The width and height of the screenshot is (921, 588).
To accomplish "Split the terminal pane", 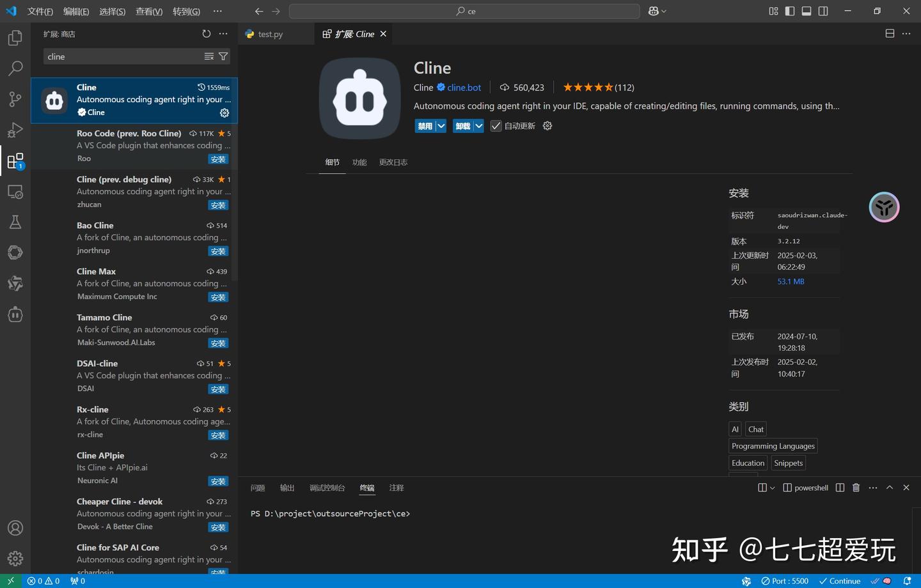I will point(840,488).
